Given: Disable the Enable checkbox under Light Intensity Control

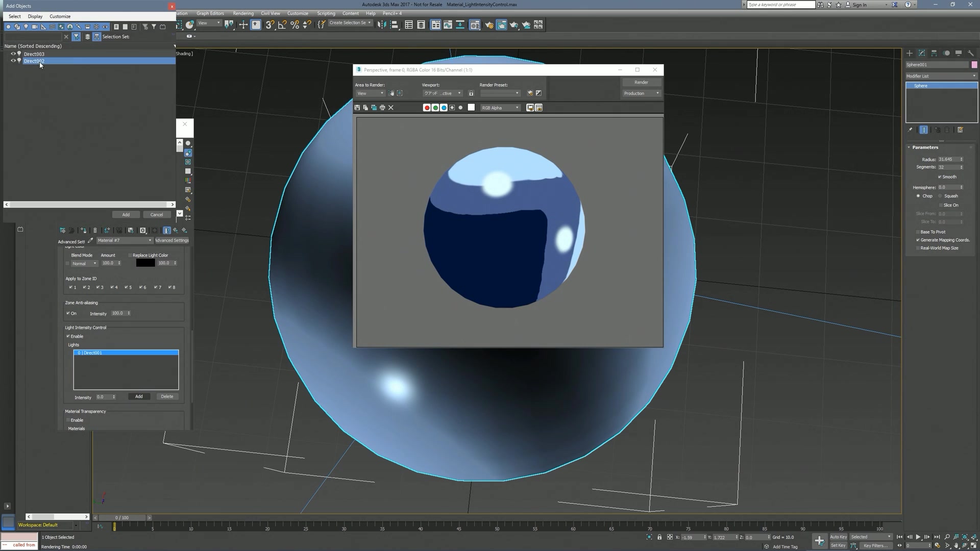Looking at the screenshot, I should point(68,336).
